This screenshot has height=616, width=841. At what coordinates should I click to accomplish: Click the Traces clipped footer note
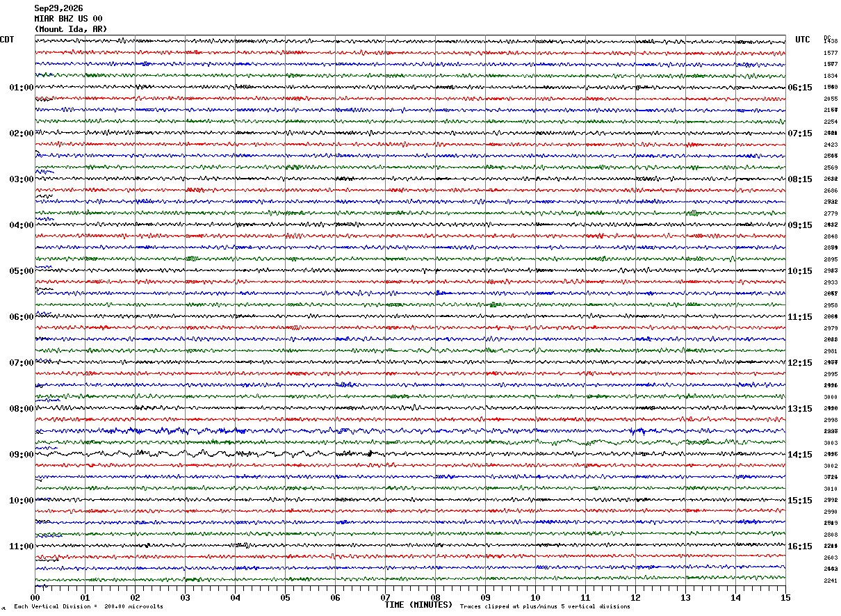[545, 607]
